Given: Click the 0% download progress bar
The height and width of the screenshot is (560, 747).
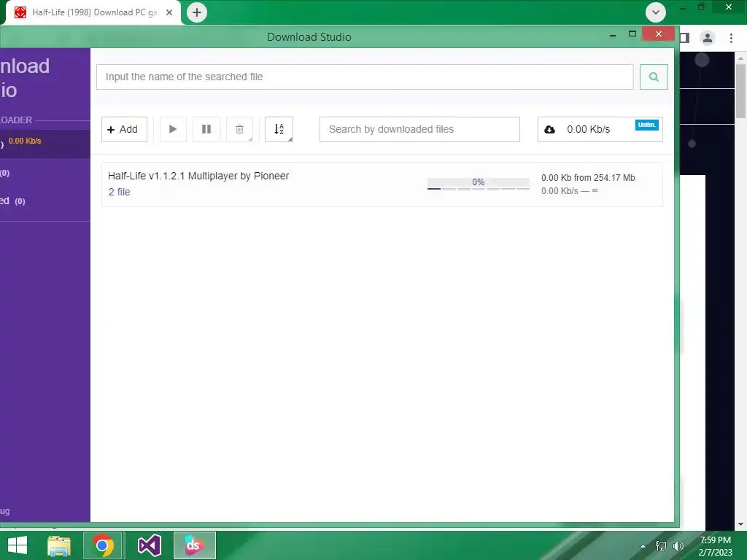Looking at the screenshot, I should (479, 184).
